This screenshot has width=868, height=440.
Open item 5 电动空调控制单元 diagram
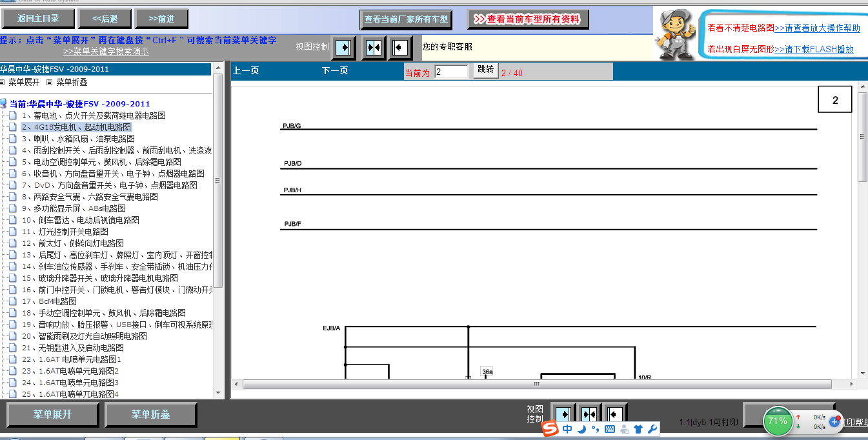[101, 162]
